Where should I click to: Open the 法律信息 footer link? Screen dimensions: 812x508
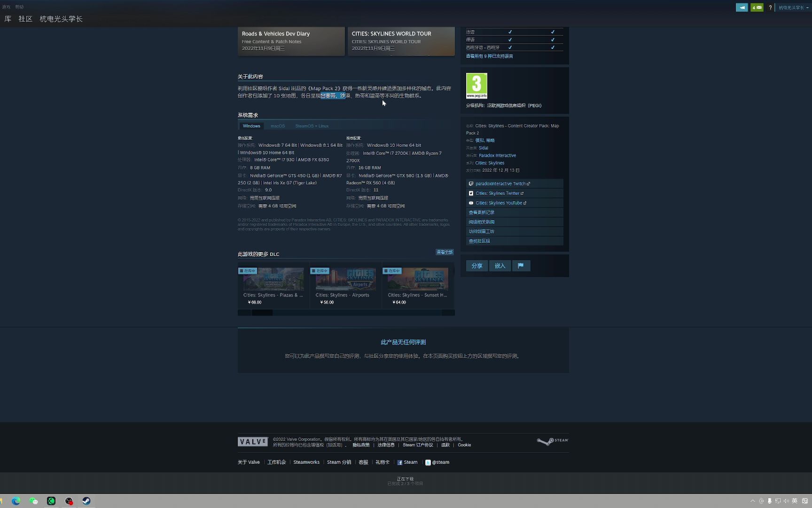click(x=386, y=445)
